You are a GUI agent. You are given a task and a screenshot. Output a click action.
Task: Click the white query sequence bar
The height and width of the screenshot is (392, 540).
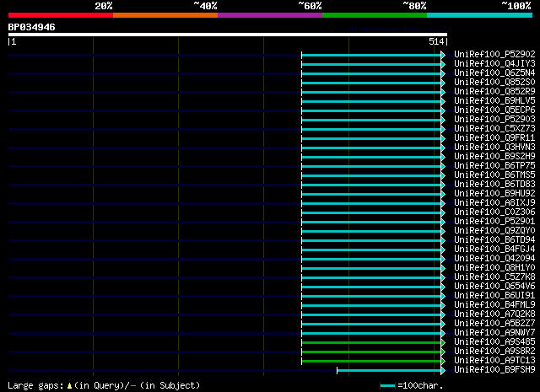[x=228, y=35]
